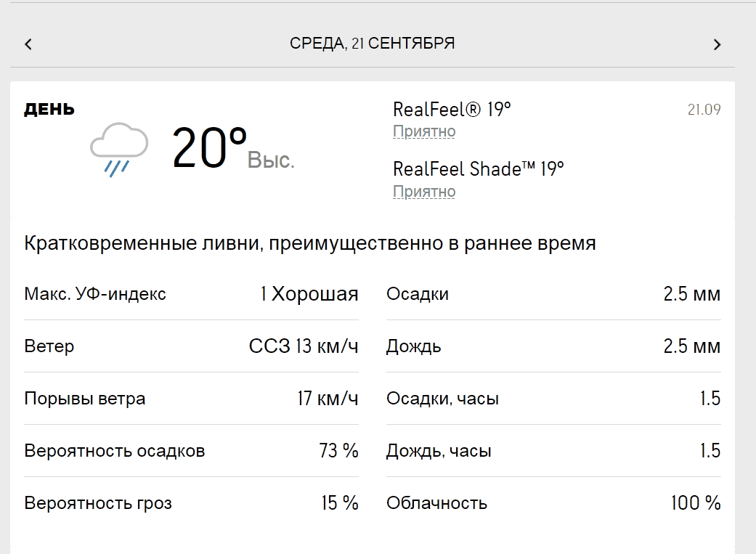Click the Кратковременные ливни forecast description
The width and height of the screenshot is (756, 554).
point(310,243)
